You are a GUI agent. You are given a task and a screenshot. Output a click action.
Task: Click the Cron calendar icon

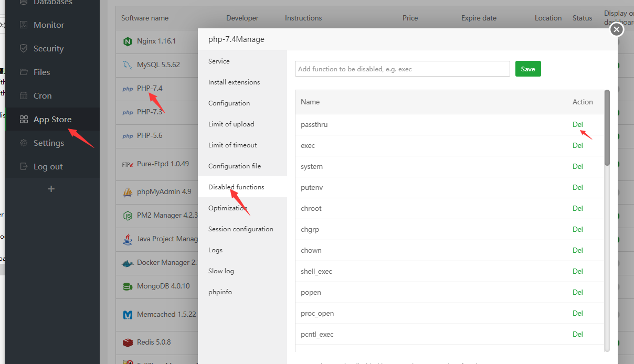[24, 95]
